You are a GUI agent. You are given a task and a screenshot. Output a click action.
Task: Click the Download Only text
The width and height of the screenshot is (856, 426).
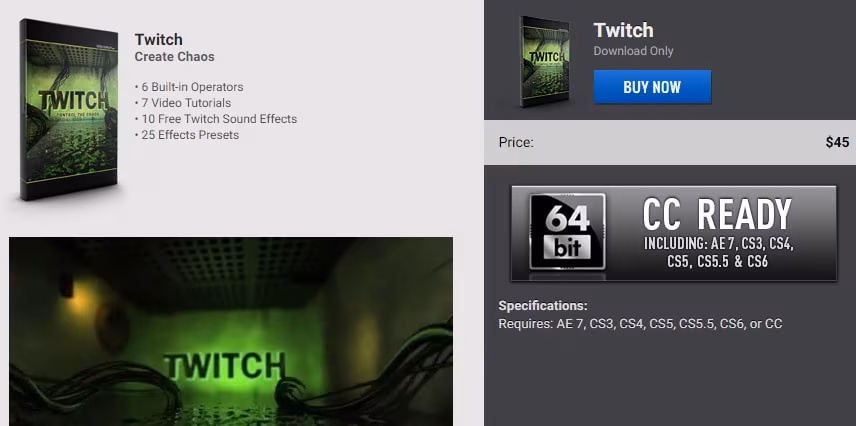(633, 51)
